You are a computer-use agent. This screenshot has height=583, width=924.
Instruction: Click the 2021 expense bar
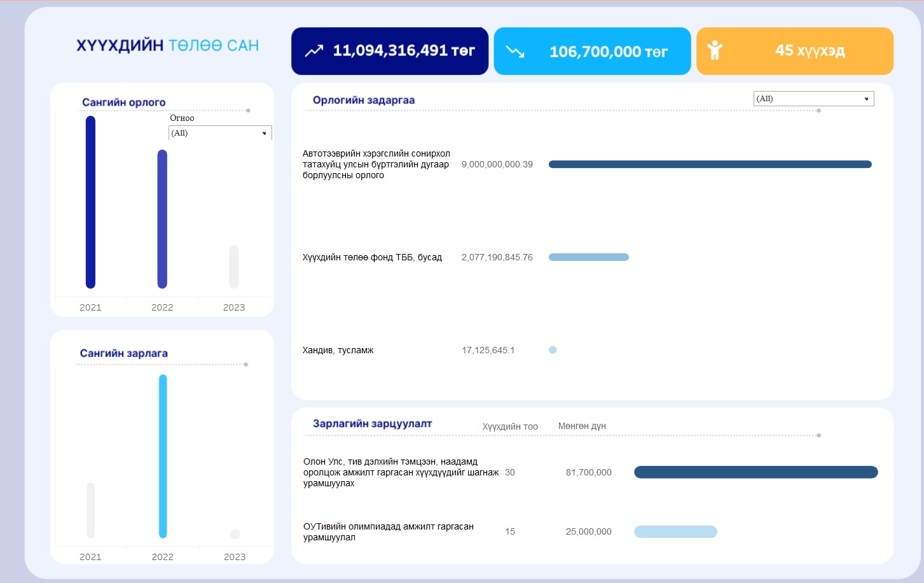click(x=90, y=510)
